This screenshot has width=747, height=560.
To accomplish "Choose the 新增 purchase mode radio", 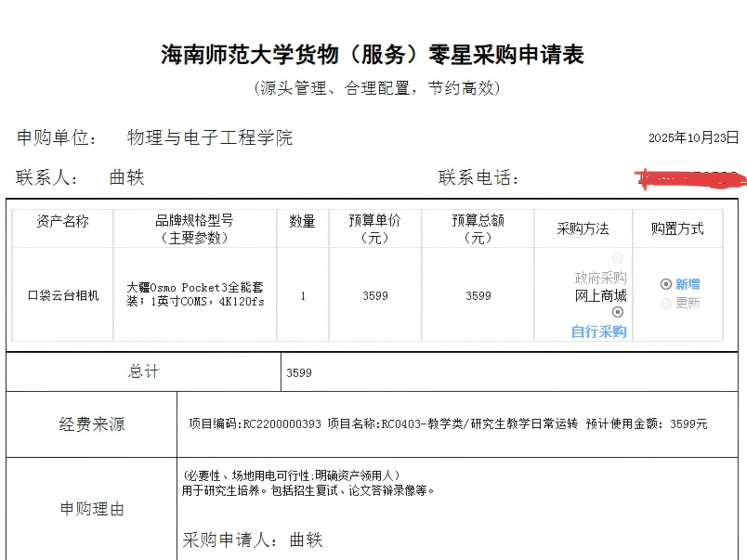I will point(665,284).
